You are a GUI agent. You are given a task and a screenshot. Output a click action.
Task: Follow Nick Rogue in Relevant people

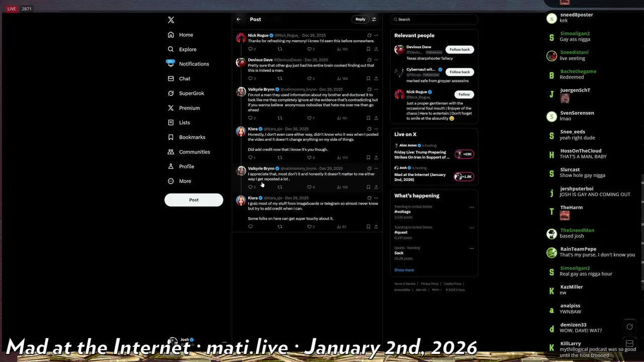464,95
